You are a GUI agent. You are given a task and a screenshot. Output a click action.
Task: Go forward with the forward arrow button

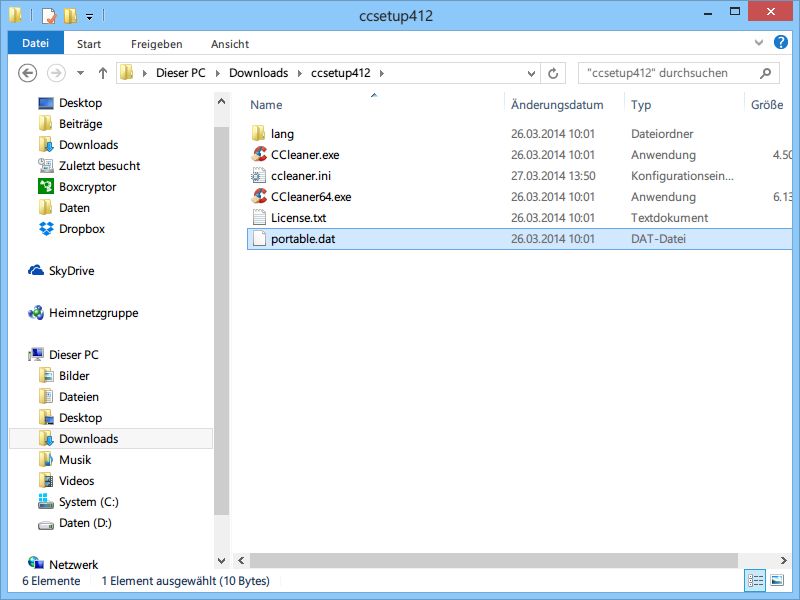56,73
